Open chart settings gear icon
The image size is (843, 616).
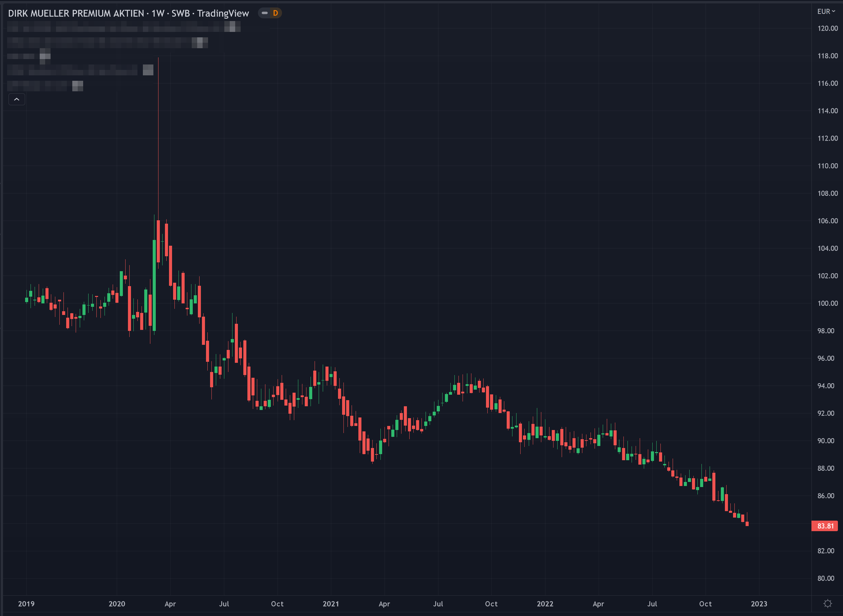pos(827,604)
